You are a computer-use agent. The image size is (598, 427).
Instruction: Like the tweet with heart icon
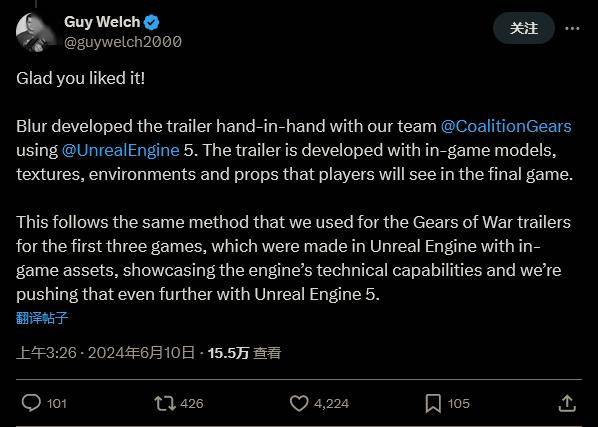[299, 403]
